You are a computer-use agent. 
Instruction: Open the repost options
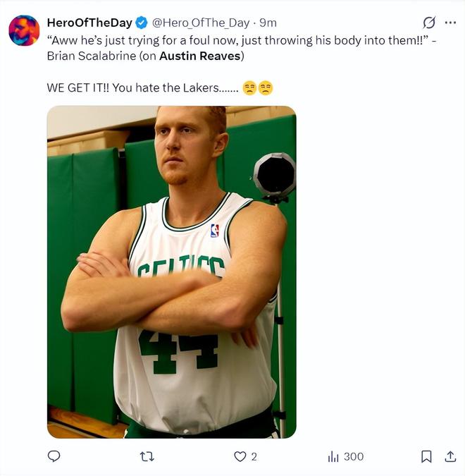[x=147, y=456]
